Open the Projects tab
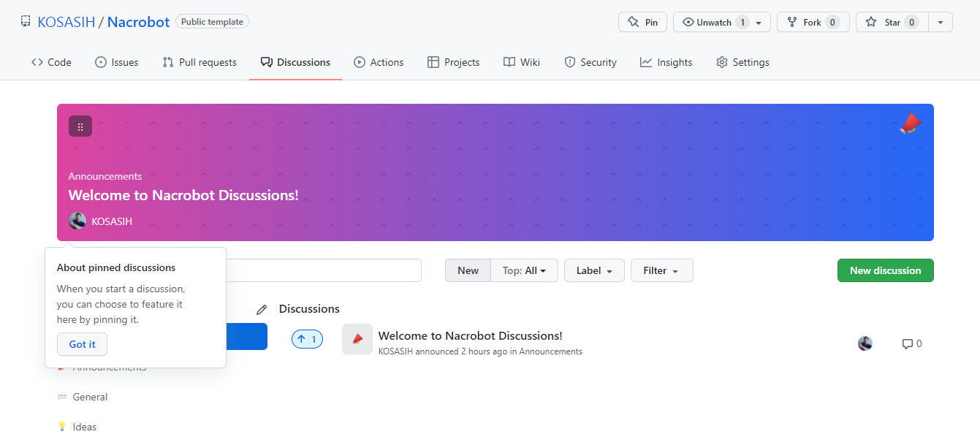Screen dimensions: 980x445 [x=454, y=62]
